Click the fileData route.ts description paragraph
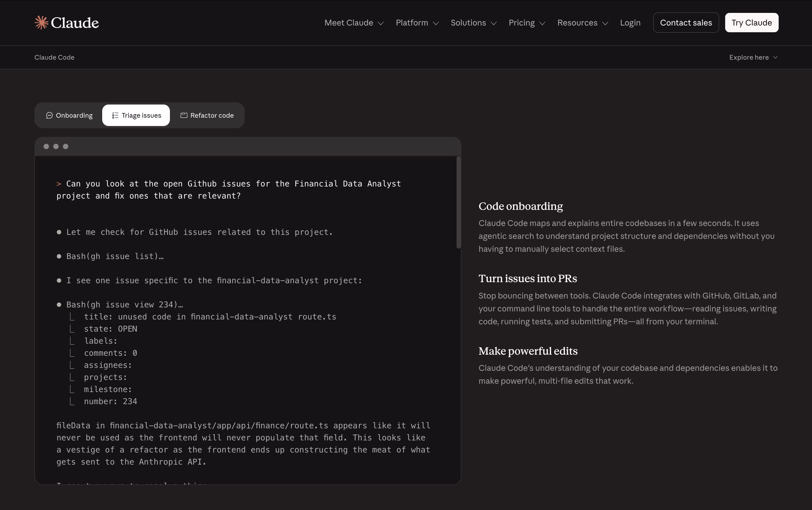The height and width of the screenshot is (510, 812). pyautogui.click(x=243, y=444)
